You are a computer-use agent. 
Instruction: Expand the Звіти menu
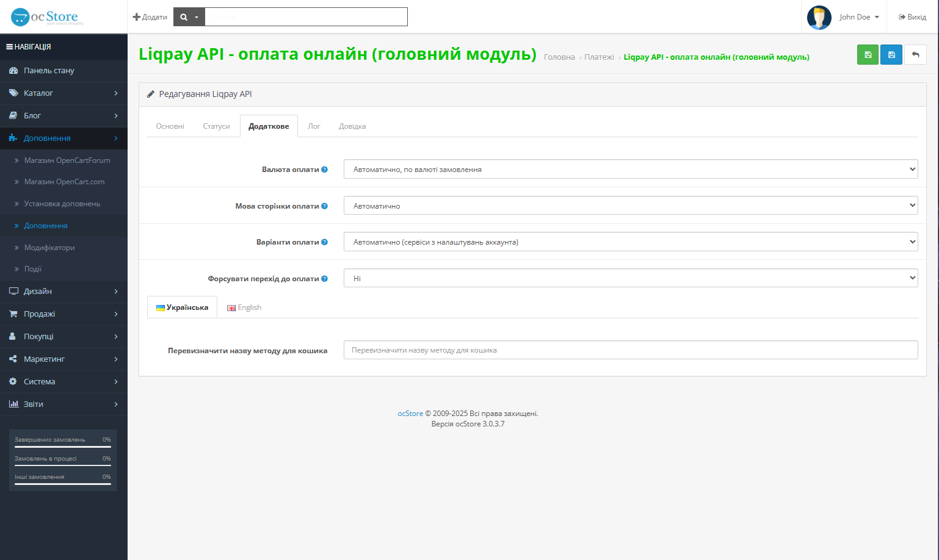point(63,404)
